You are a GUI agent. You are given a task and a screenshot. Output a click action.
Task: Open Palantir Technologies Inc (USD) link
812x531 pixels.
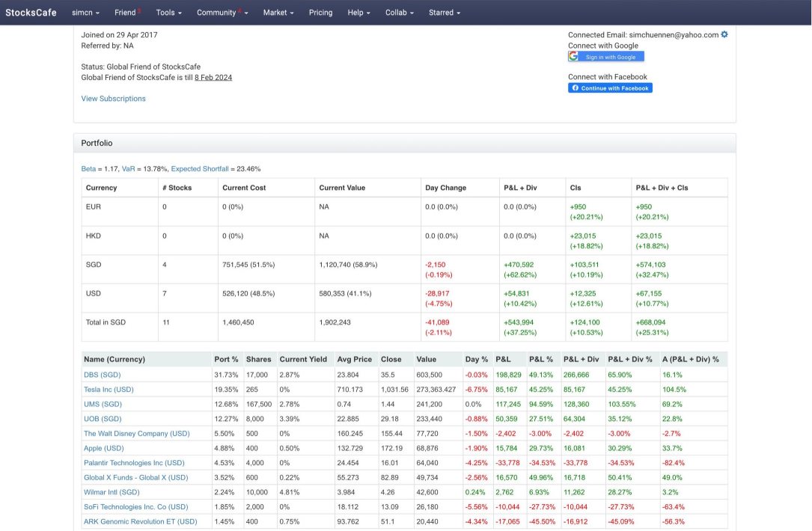[134, 463]
